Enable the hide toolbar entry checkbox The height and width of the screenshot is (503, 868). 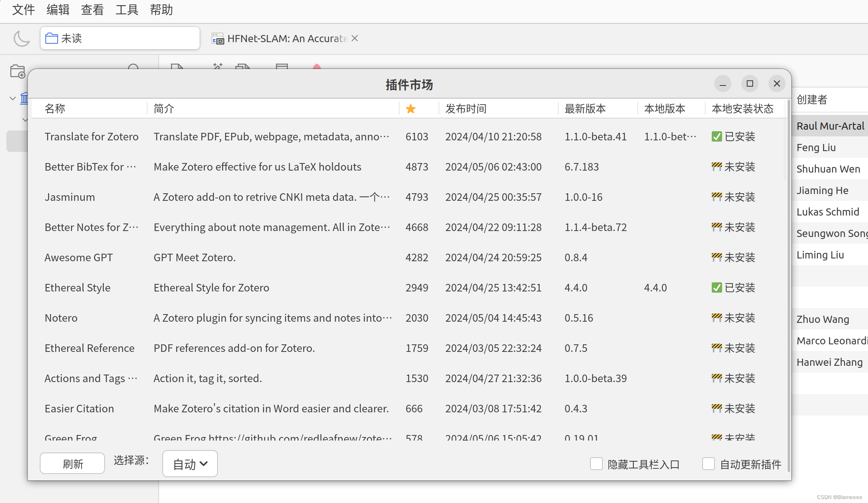596,464
